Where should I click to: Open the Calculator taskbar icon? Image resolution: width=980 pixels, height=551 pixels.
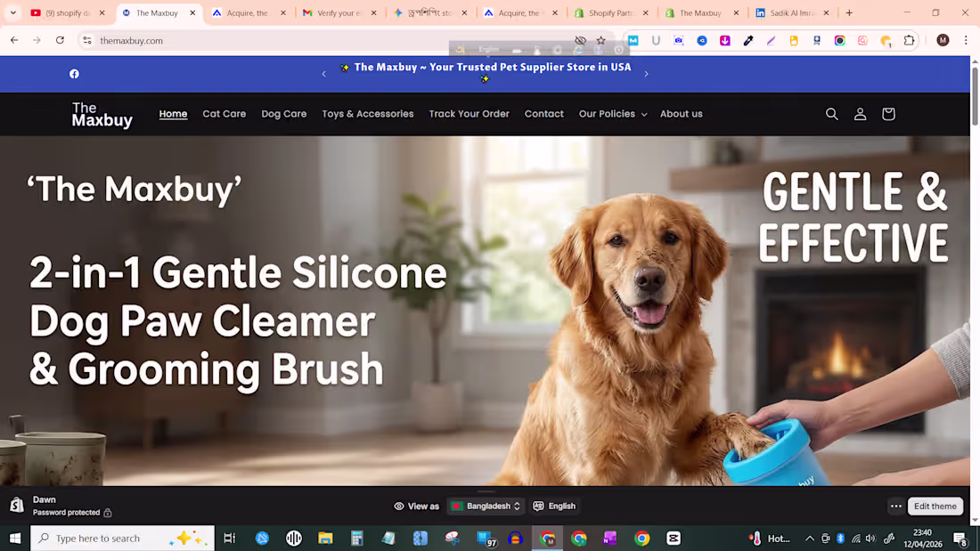tap(357, 538)
